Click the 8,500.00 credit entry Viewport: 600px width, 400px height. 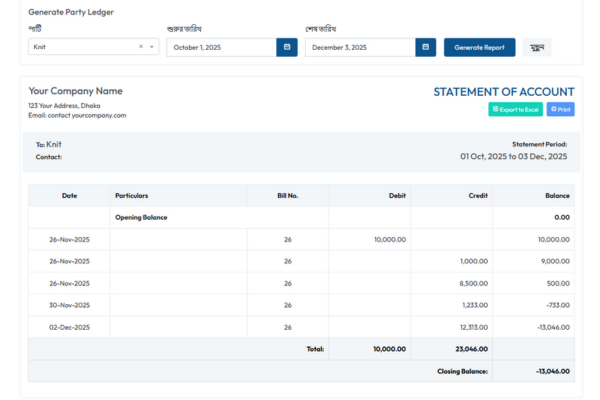[x=474, y=283]
